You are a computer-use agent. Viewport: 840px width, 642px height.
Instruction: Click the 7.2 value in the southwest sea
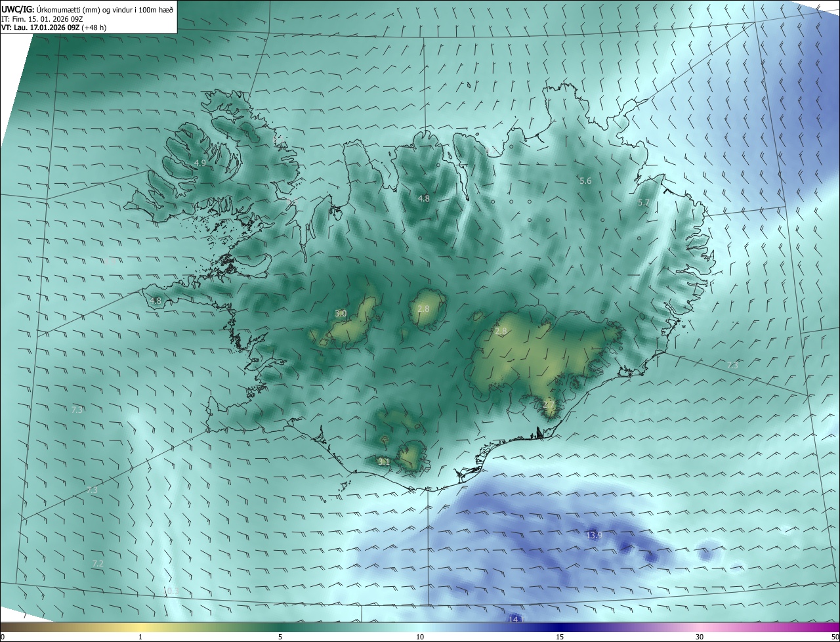(x=98, y=563)
